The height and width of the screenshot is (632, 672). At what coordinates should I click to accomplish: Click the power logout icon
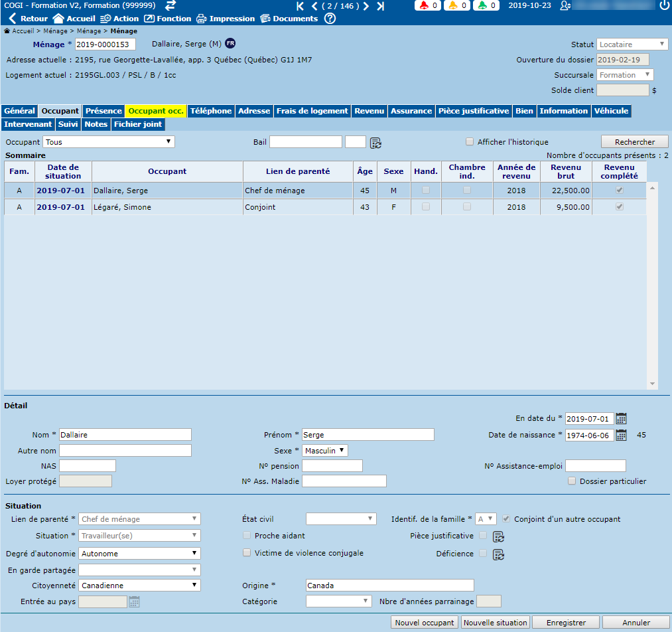(x=664, y=5)
